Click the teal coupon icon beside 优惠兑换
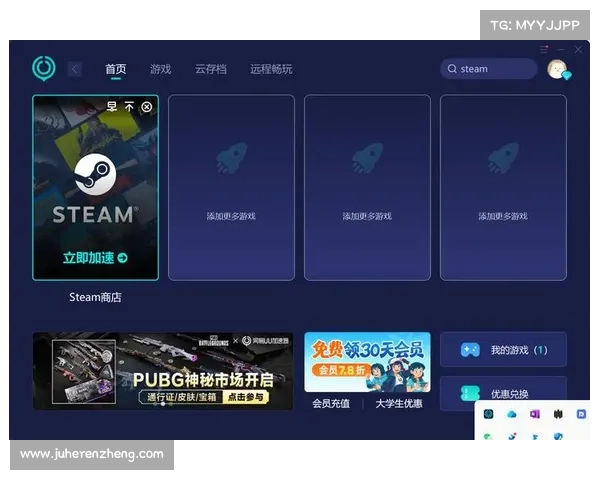 tap(470, 393)
